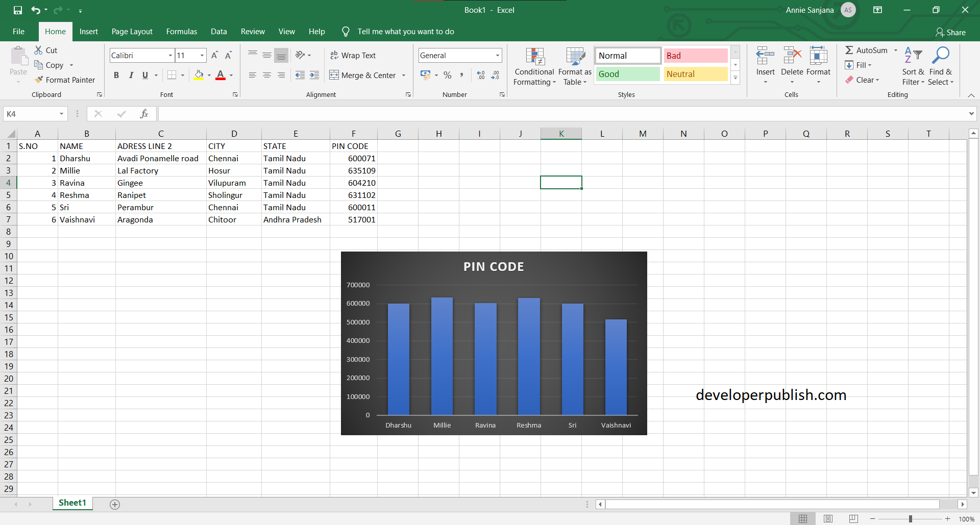Select the Format Painter tool
Viewport: 980px width, 525px height.
[x=65, y=80]
